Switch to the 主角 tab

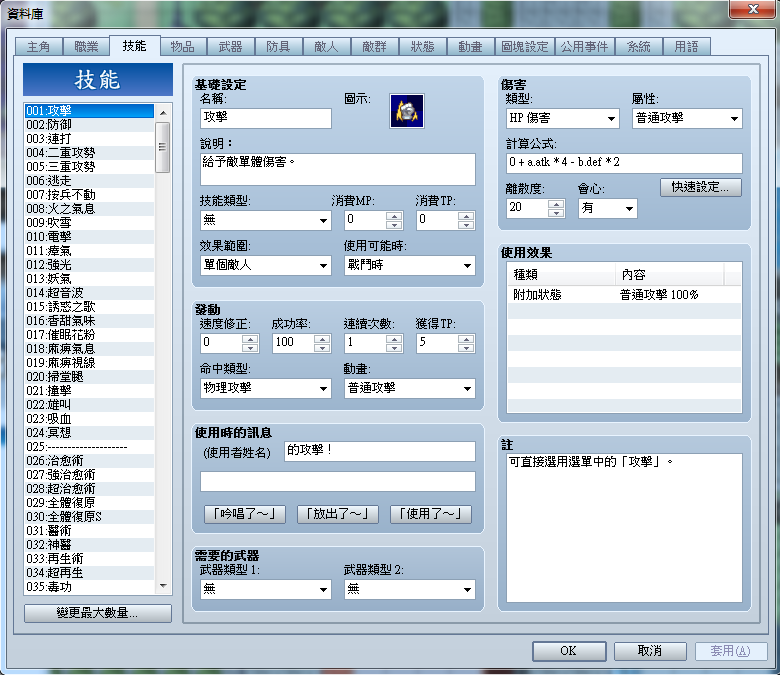pyautogui.click(x=38, y=47)
